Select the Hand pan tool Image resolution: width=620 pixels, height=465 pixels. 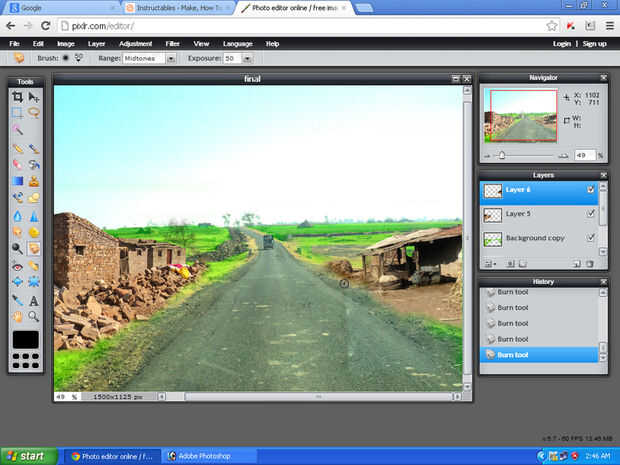[17, 316]
